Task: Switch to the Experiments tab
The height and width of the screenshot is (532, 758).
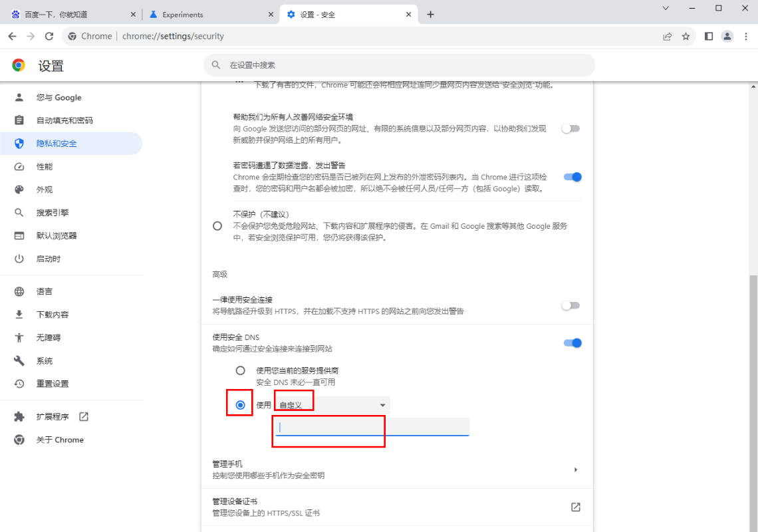Action: [211, 15]
